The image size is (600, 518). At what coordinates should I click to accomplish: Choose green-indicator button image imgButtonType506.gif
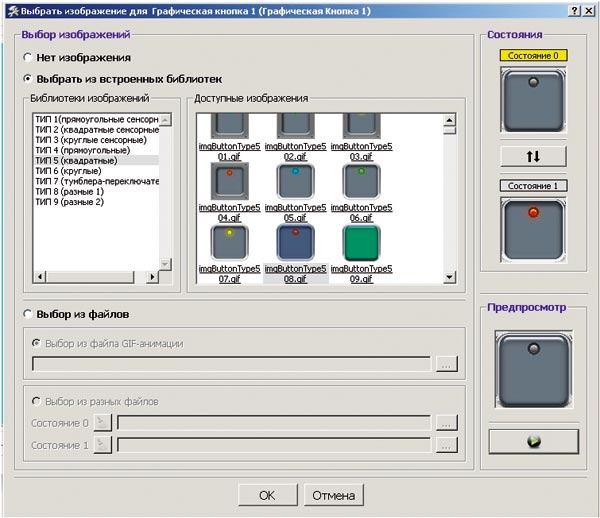(x=361, y=181)
